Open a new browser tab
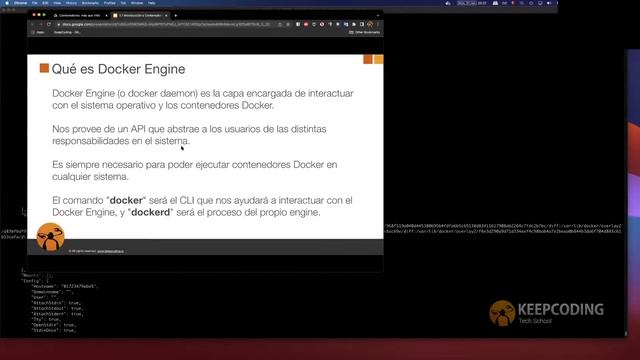This screenshot has height=360, width=640. point(176,16)
